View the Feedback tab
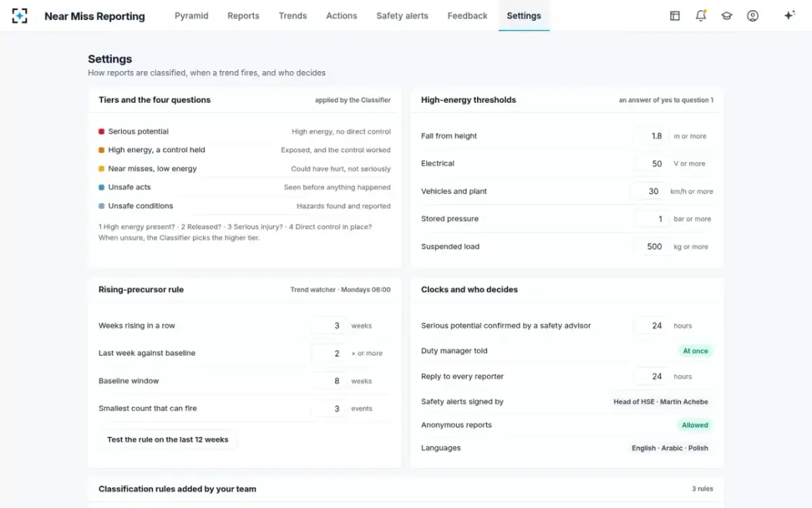The image size is (812, 508). [x=468, y=16]
